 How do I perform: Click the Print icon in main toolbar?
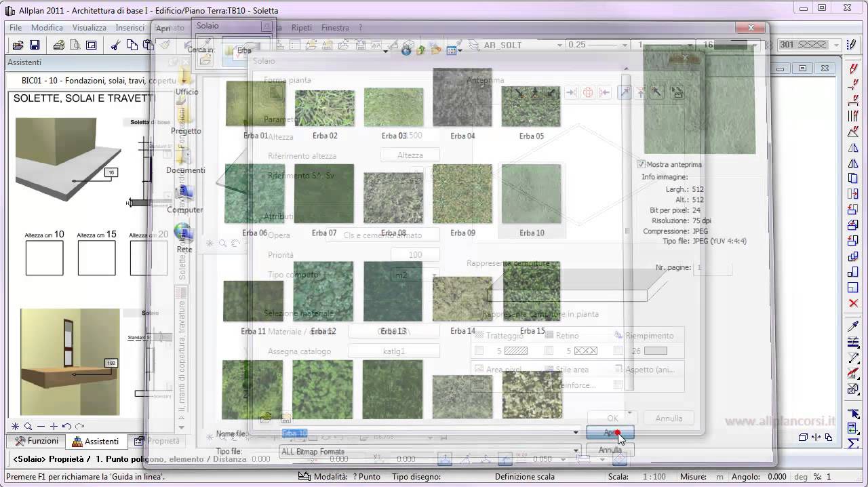click(x=59, y=45)
